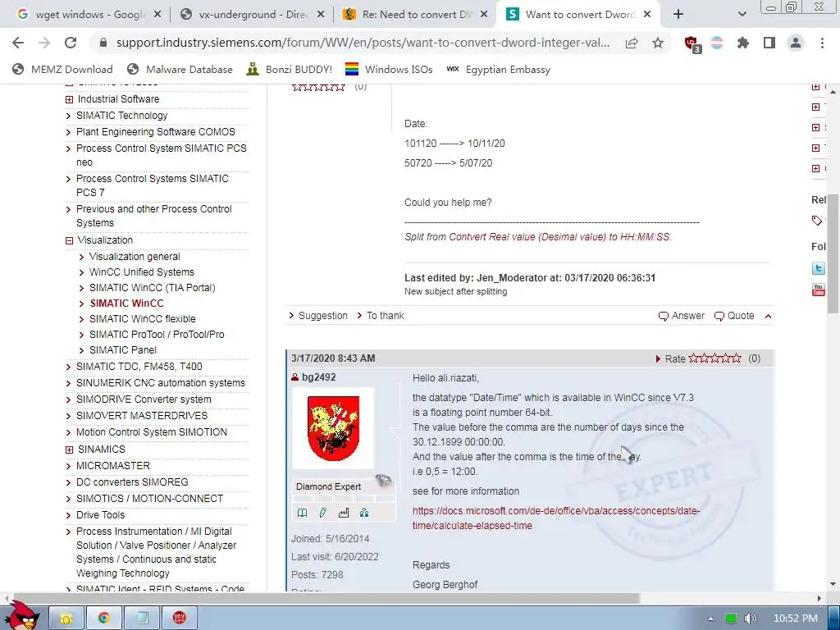
Task: Share this page via share icon
Action: 632,43
